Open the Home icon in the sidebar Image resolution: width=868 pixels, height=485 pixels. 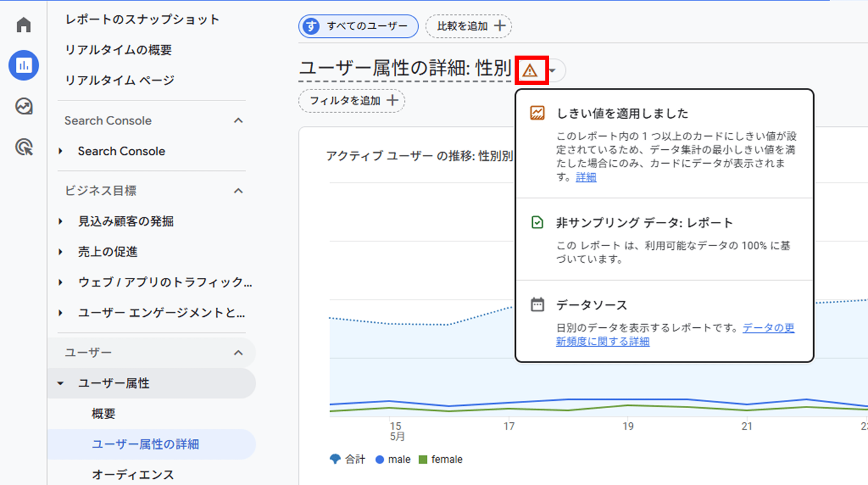click(24, 25)
